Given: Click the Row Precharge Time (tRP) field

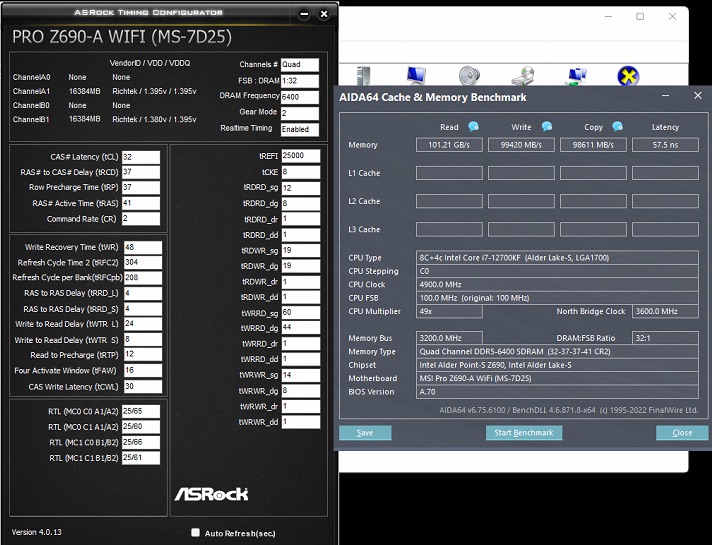Looking at the screenshot, I should pos(141,188).
